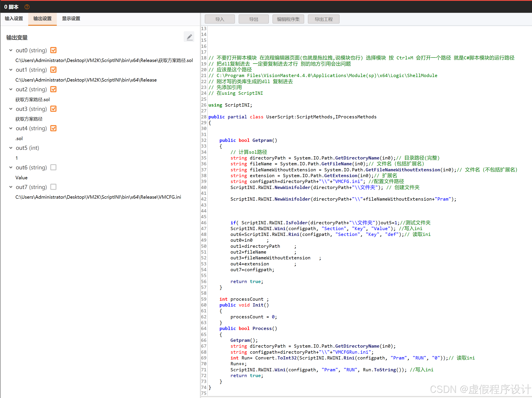Viewport: 532px width, 398px height.
Task: Collapse the out5 int variable
Action: [11, 148]
